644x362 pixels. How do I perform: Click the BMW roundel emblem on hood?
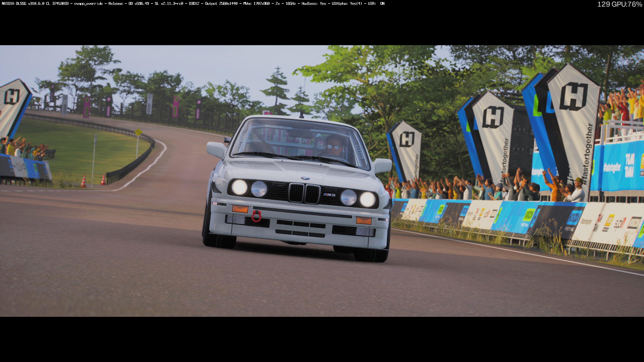pos(305,178)
